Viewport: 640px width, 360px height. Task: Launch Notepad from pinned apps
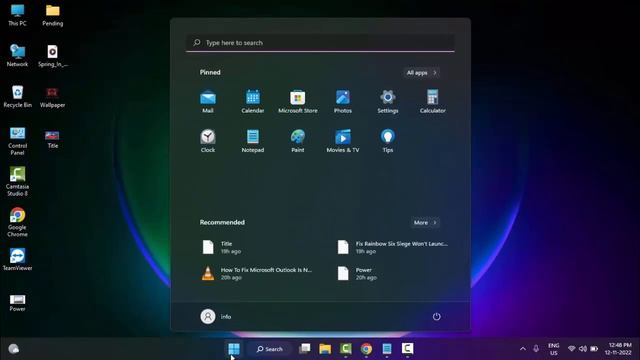(x=253, y=140)
